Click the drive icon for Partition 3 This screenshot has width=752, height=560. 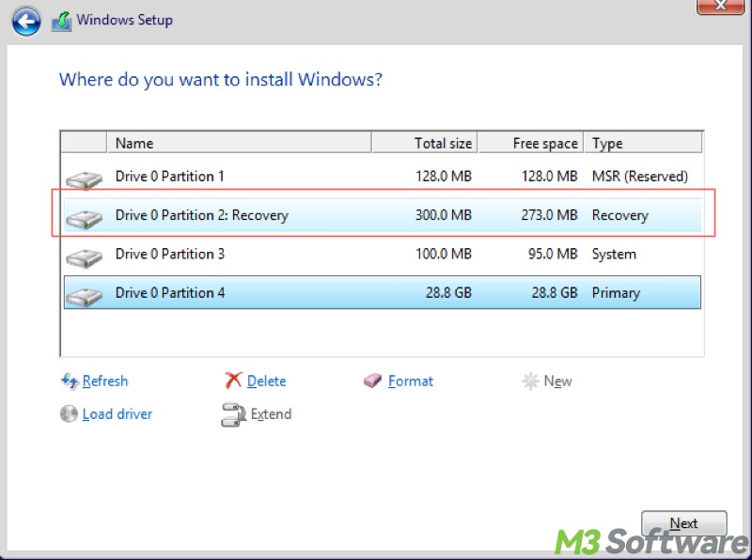(84, 258)
